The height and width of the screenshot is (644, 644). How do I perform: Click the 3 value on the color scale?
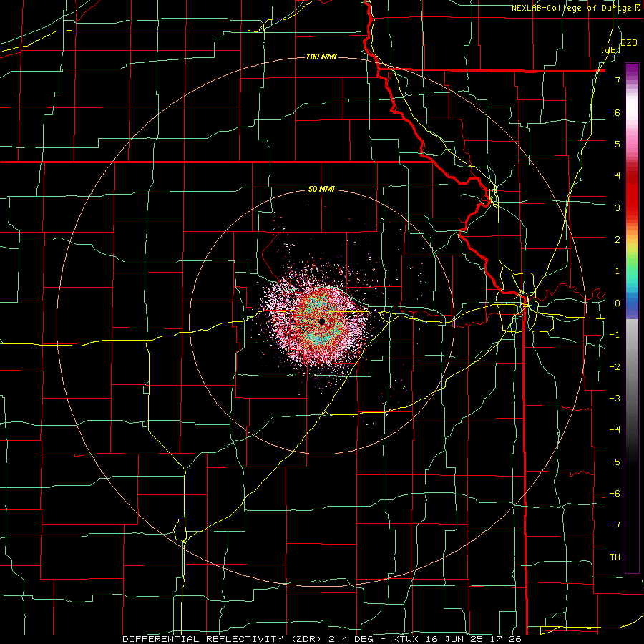(618, 208)
